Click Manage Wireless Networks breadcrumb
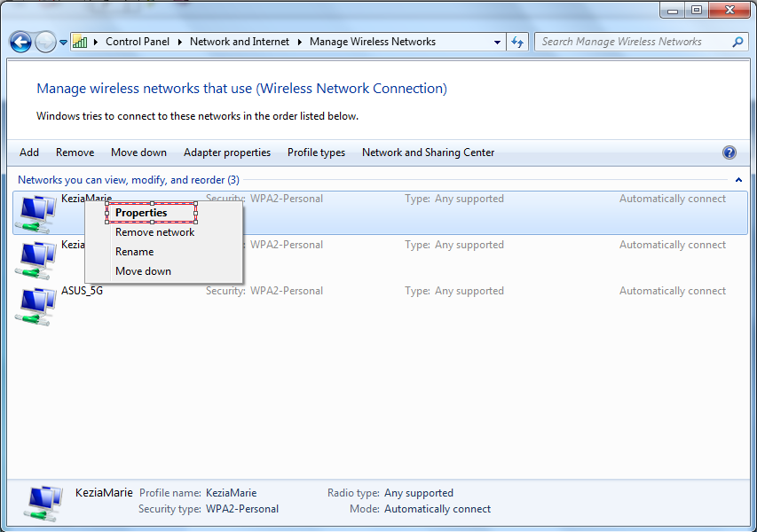The width and height of the screenshot is (757, 532). [373, 42]
